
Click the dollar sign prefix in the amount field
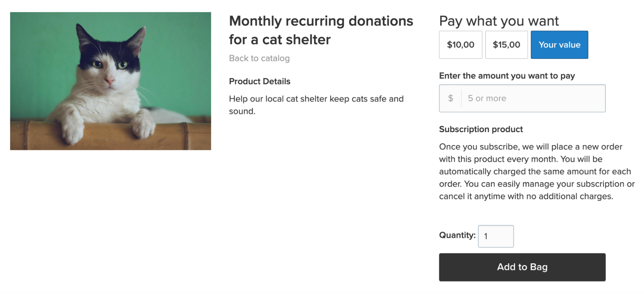click(x=451, y=98)
